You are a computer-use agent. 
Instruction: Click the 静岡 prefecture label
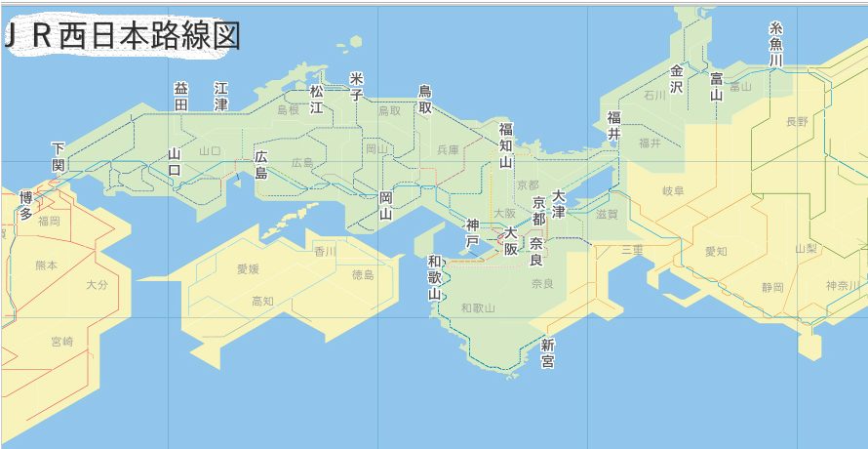(x=772, y=287)
